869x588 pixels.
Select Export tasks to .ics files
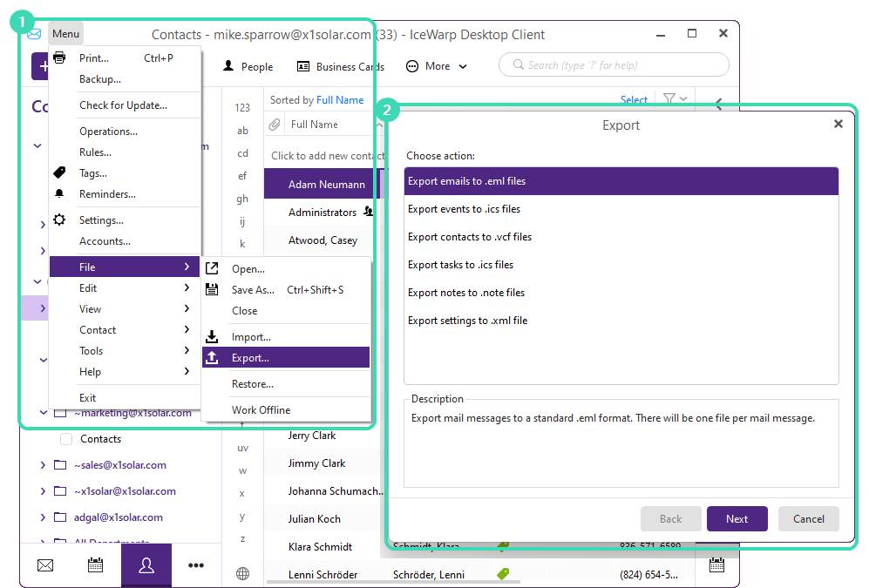point(621,265)
